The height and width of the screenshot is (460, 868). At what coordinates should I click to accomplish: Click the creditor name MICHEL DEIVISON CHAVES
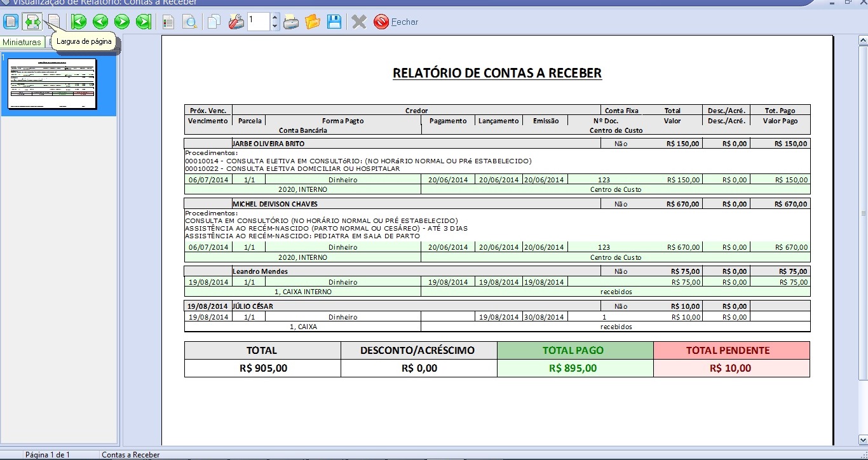(275, 204)
